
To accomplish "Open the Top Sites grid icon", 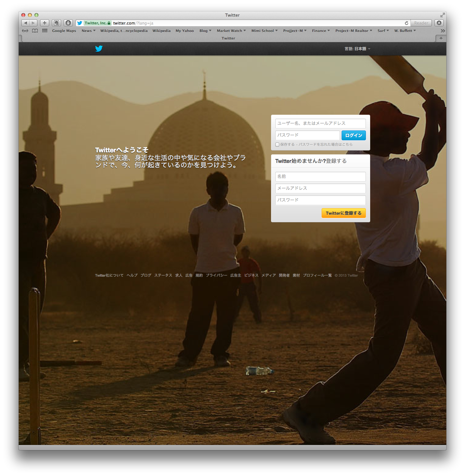I will click(45, 31).
